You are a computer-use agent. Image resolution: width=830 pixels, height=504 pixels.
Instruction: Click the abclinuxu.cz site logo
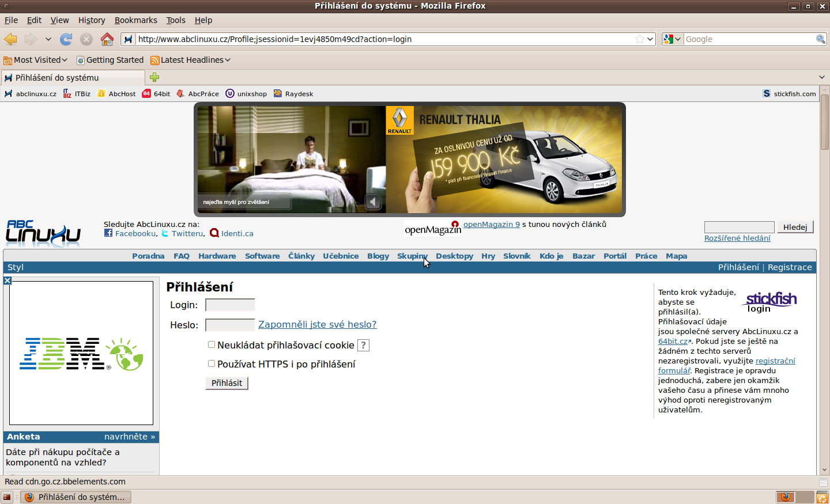43,233
